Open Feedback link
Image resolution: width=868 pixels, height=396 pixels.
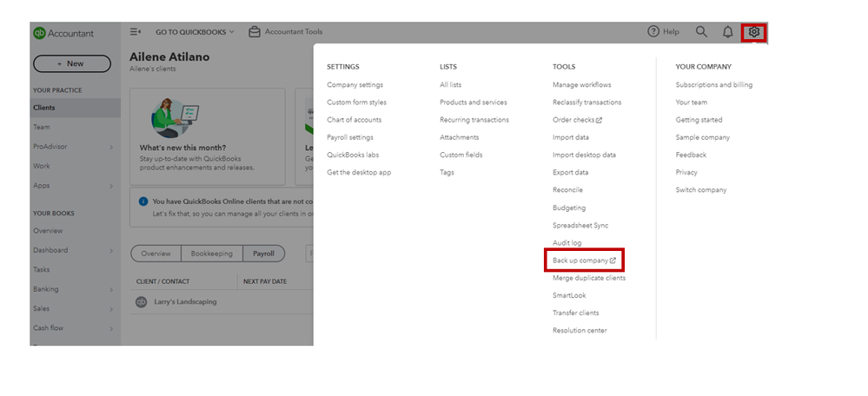pyautogui.click(x=691, y=155)
